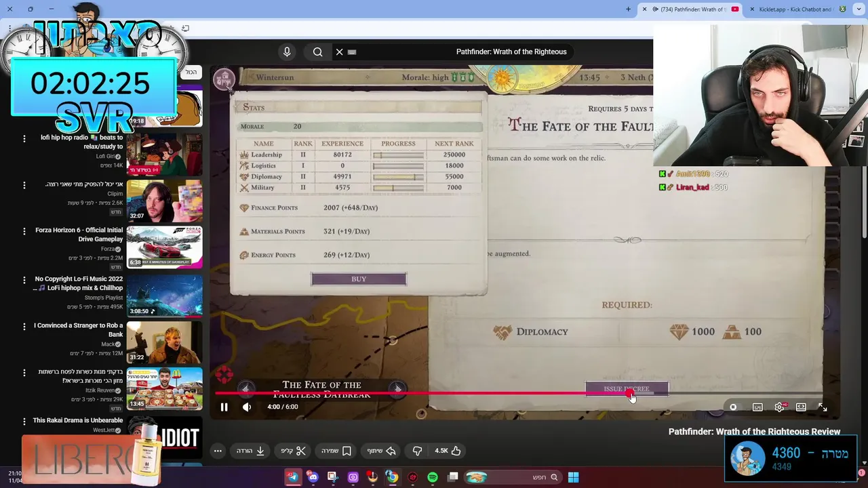Click the magnifier search icon
Screen dimensions: 868x488
tap(317, 52)
